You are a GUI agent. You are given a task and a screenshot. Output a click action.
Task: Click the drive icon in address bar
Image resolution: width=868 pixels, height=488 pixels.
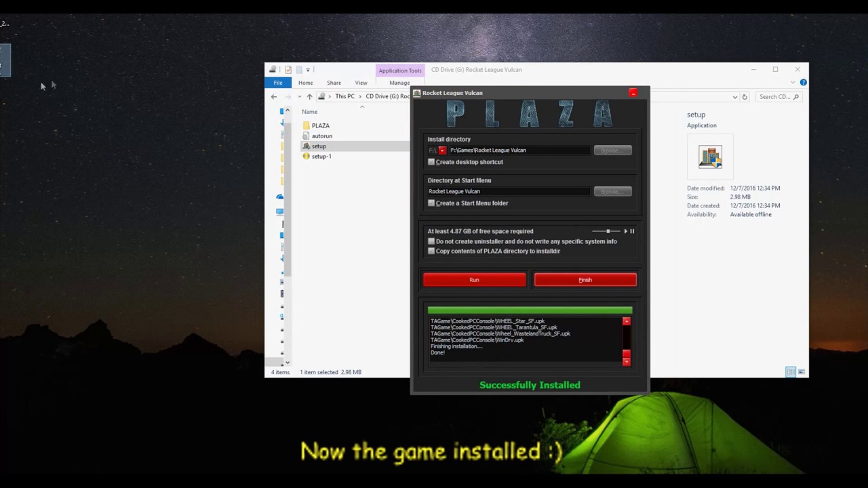[322, 96]
